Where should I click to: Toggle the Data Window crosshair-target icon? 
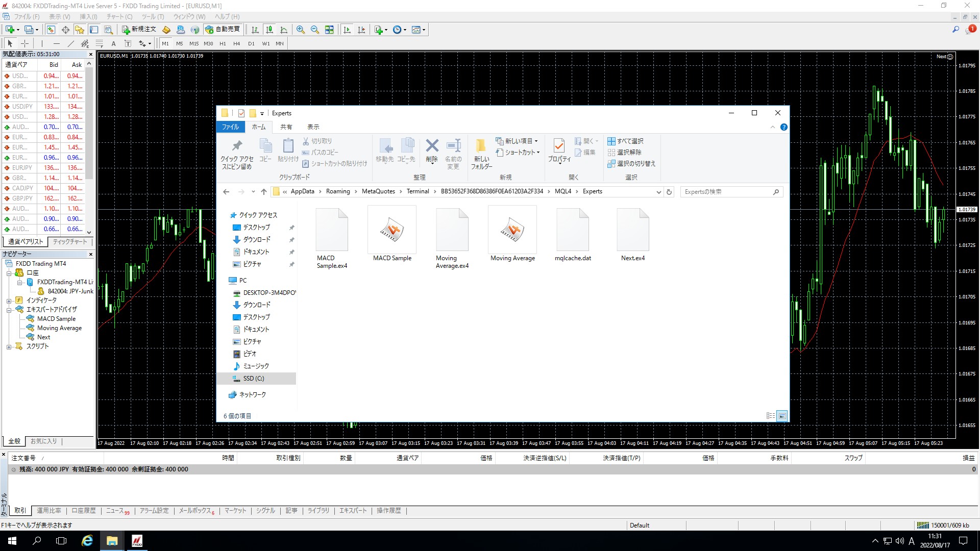coord(65,30)
